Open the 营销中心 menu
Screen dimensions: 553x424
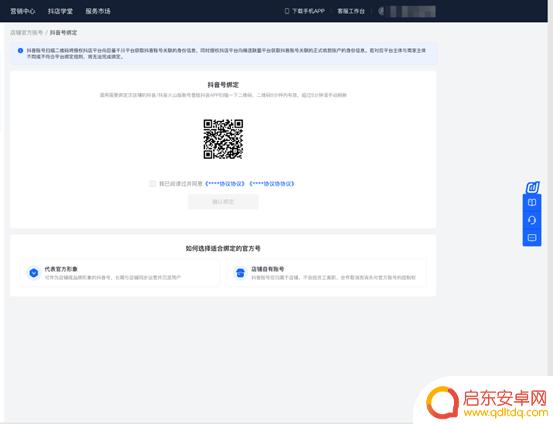23,11
